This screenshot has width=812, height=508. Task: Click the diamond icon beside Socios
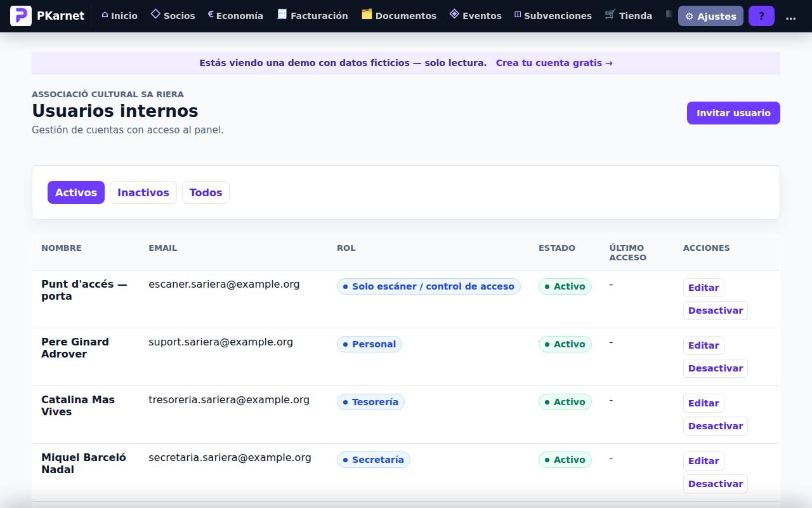(155, 14)
